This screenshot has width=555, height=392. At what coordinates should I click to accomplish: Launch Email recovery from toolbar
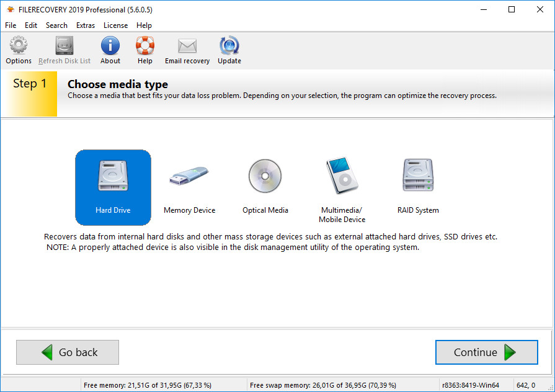187,50
